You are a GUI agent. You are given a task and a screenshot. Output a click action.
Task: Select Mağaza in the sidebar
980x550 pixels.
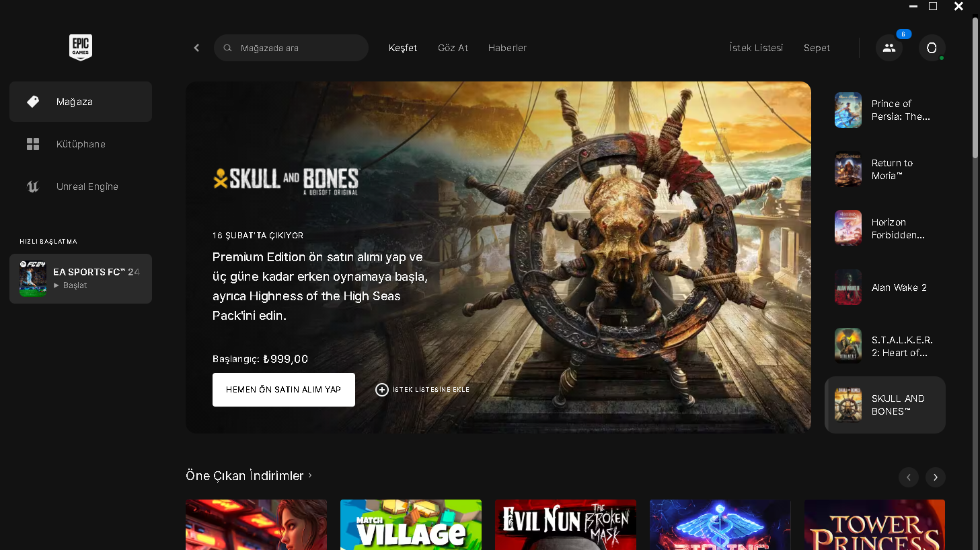tap(81, 102)
